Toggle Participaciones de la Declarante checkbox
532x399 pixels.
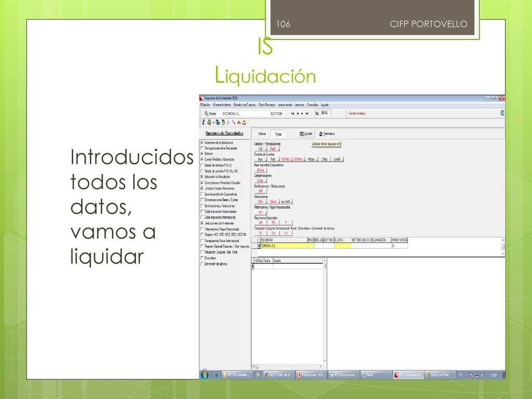[202, 148]
